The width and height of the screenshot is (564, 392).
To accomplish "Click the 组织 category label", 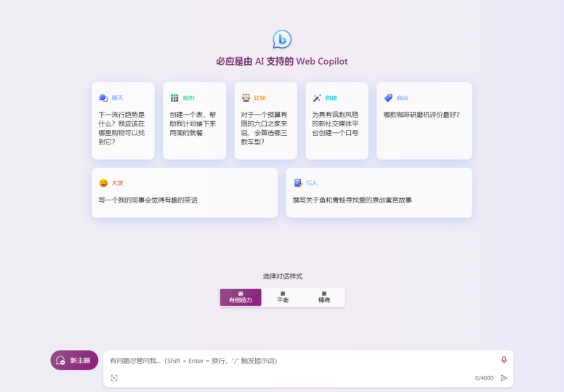I will coord(188,98).
